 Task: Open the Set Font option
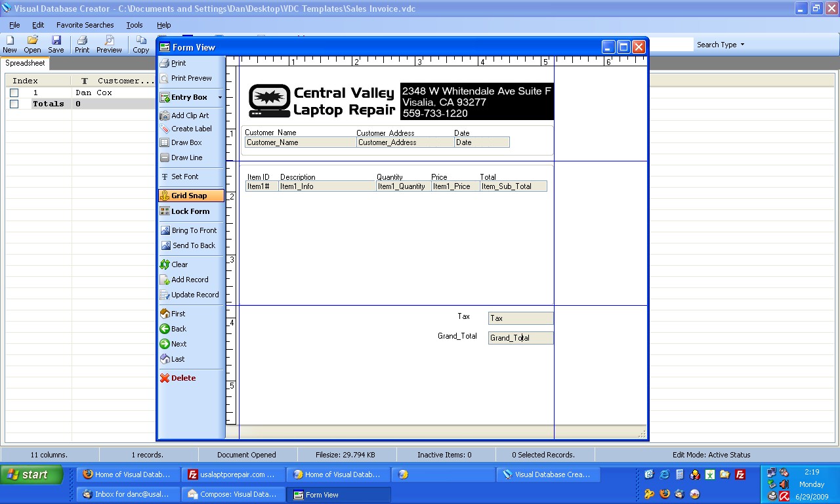[180, 177]
